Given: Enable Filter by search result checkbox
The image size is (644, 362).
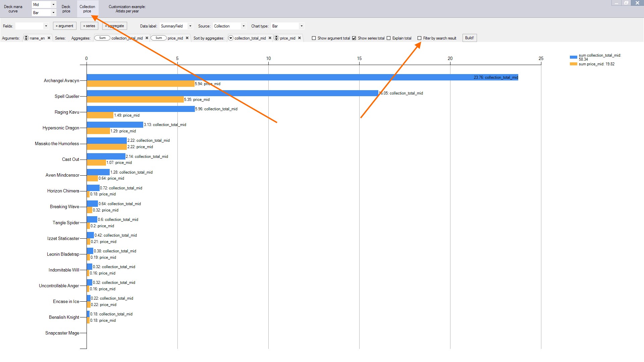Looking at the screenshot, I should coord(420,38).
